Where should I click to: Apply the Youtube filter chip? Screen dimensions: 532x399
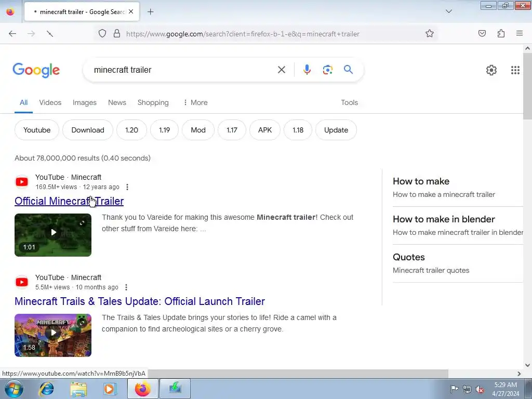[x=37, y=130]
